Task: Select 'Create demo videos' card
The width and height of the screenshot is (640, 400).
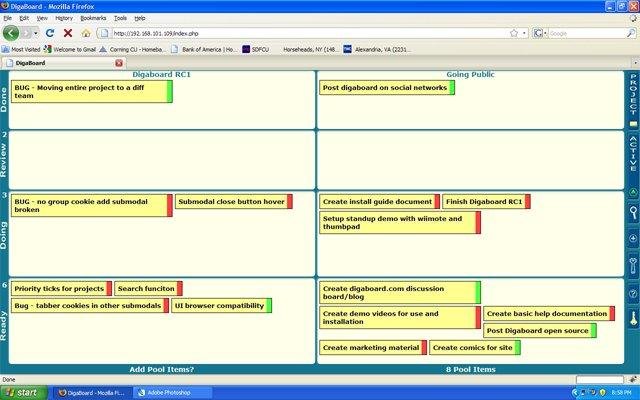Action: click(x=400, y=318)
